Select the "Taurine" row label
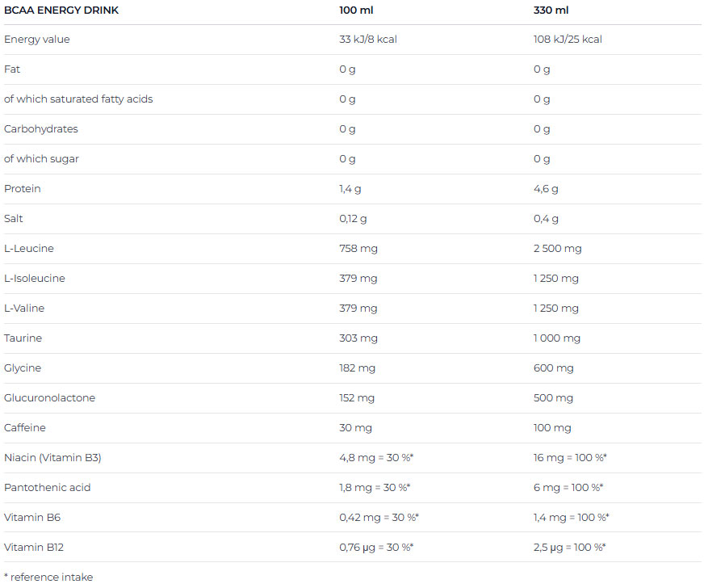Image resolution: width=704 pixels, height=588 pixels. (x=23, y=338)
